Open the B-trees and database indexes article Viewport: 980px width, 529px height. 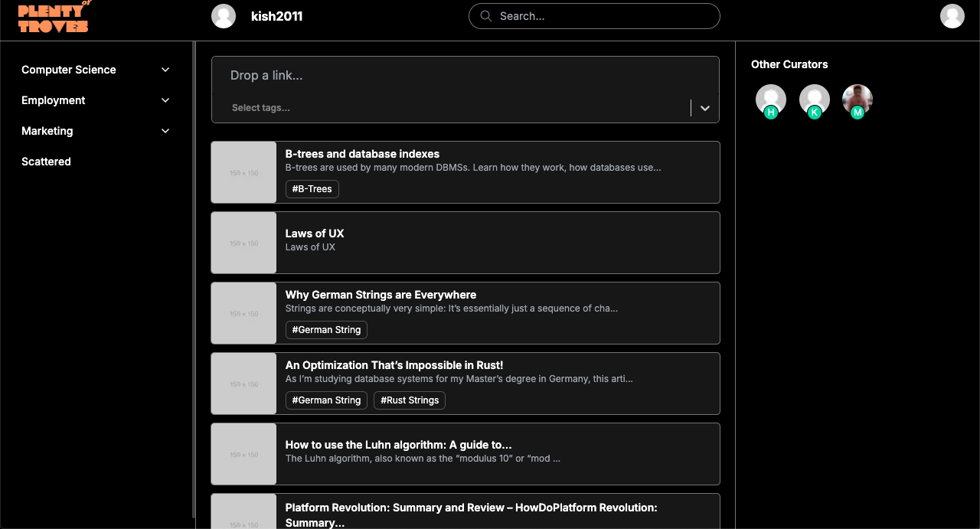pos(362,154)
